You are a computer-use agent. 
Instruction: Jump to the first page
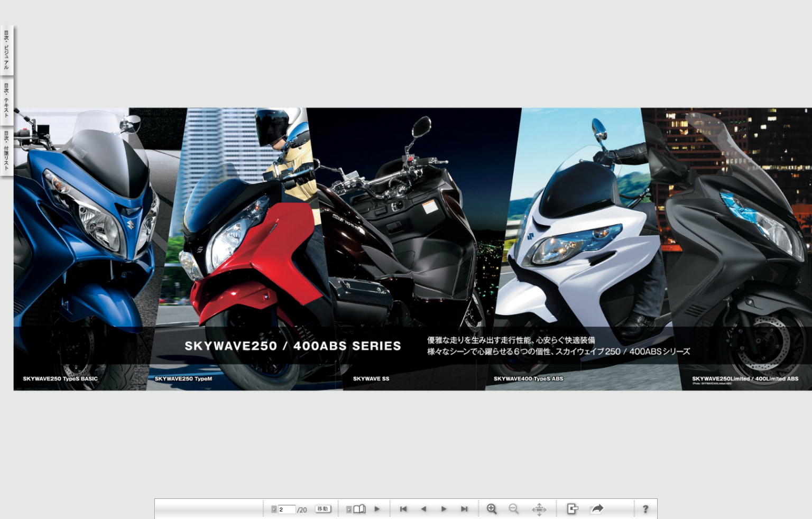click(403, 509)
